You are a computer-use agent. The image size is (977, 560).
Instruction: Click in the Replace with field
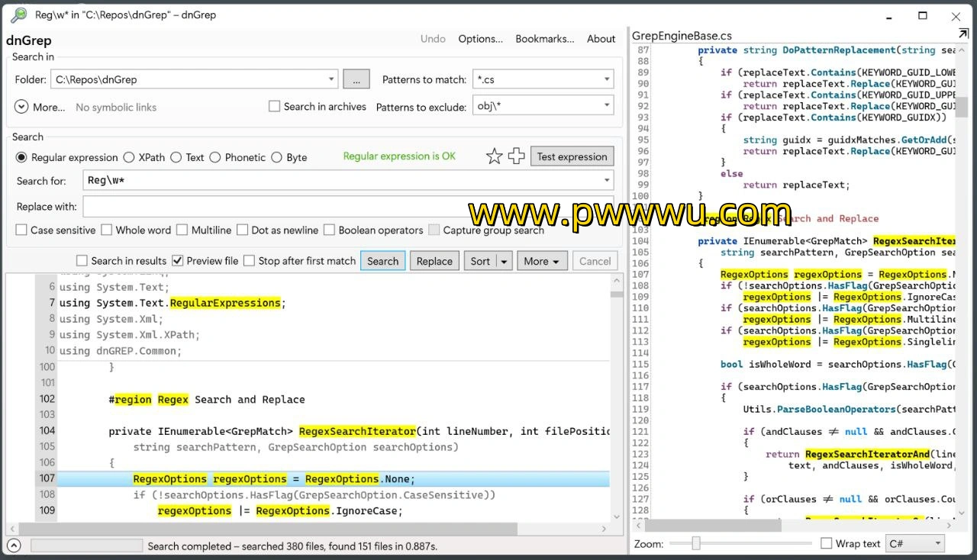pyautogui.click(x=348, y=207)
